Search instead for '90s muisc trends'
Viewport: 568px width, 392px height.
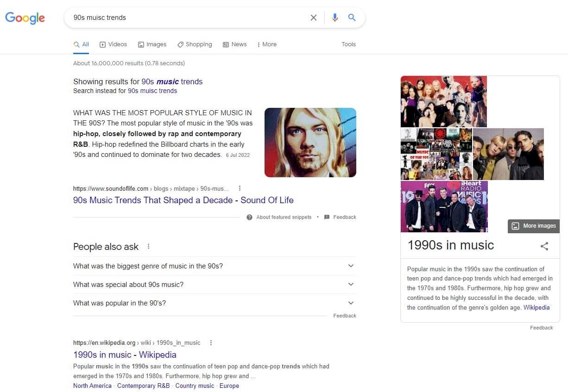coord(152,91)
